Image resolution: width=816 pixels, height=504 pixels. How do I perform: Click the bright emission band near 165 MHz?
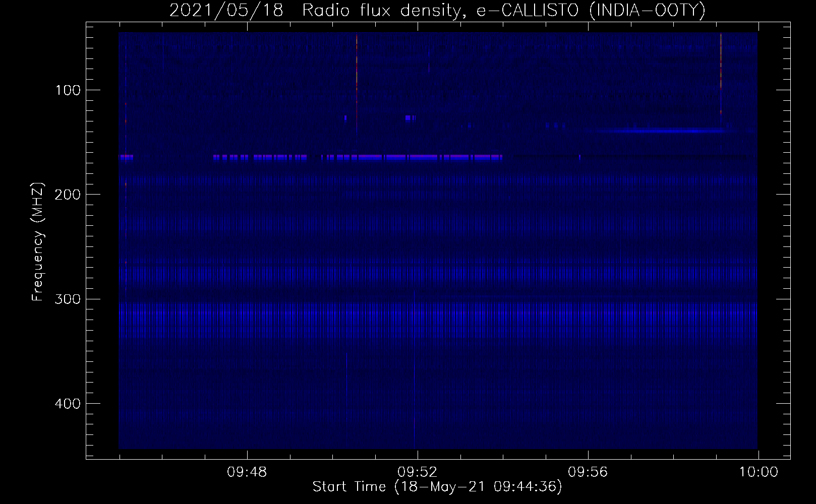point(358,157)
